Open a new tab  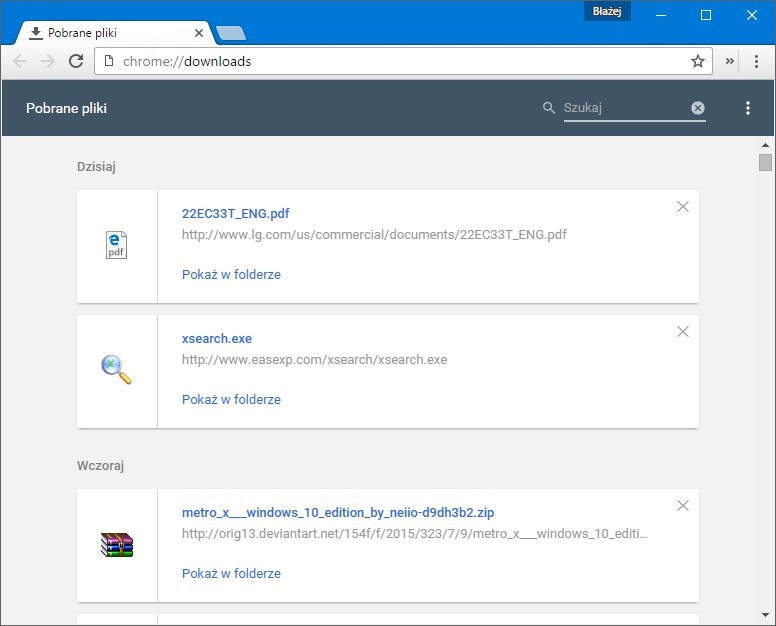[x=231, y=33]
